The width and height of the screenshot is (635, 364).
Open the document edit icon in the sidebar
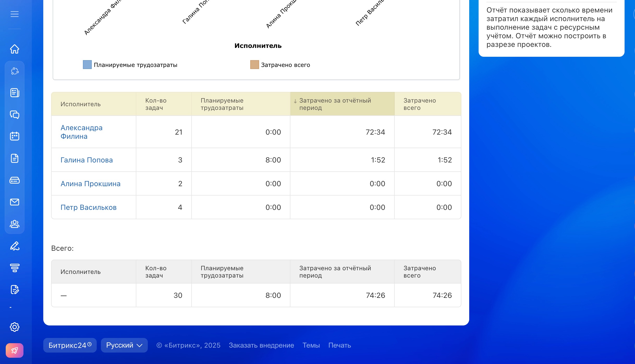coord(15,290)
